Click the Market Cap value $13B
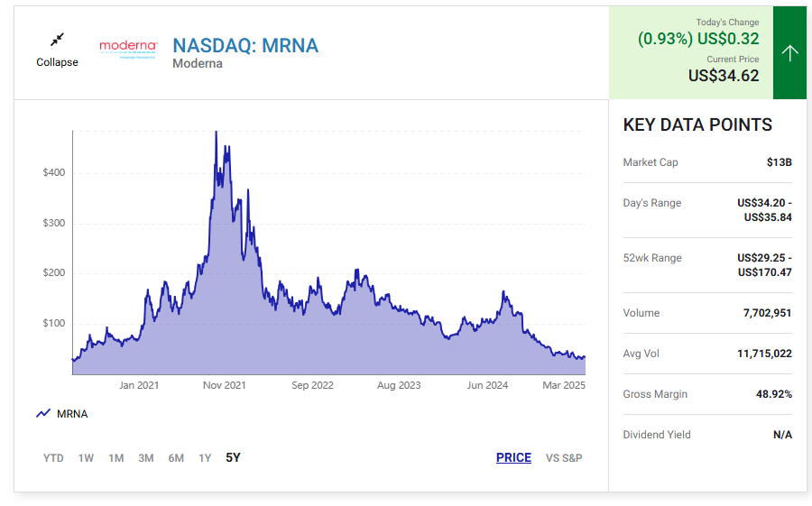Viewport: 812px width, 506px height. 780,162
